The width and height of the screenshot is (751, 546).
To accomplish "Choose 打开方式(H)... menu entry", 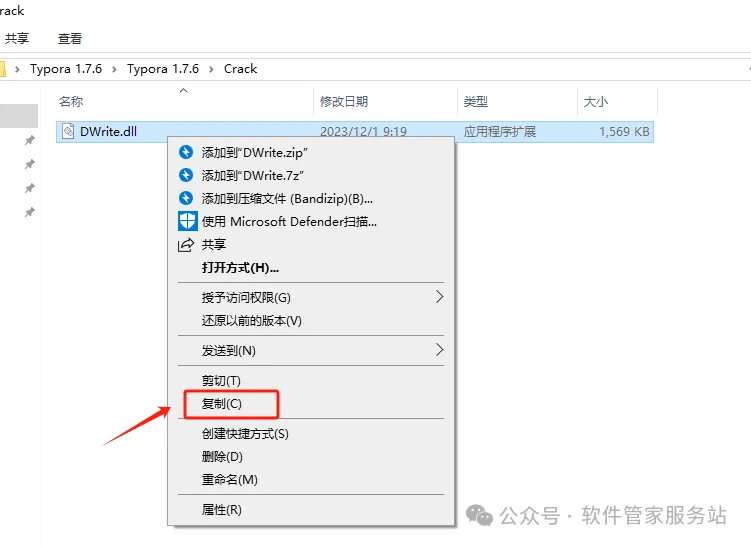I will coord(311,268).
